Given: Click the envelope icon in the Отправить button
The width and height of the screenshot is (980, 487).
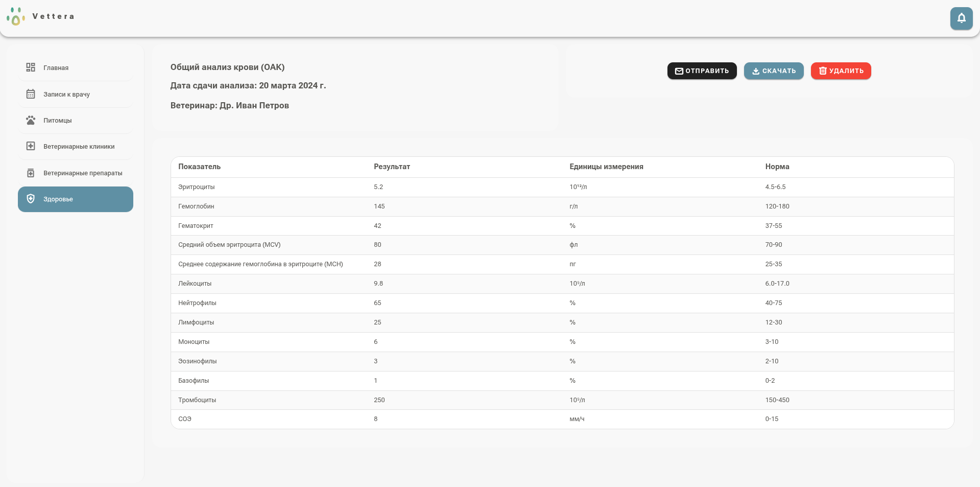Looking at the screenshot, I should pyautogui.click(x=679, y=71).
